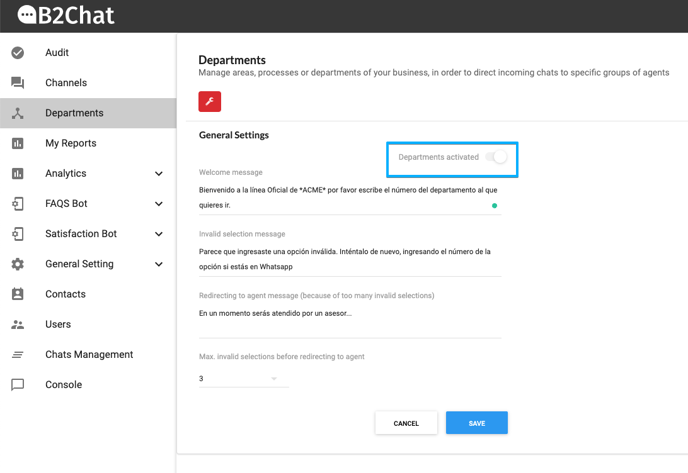Click the Contacts address book icon
The width and height of the screenshot is (688, 473).
(18, 294)
